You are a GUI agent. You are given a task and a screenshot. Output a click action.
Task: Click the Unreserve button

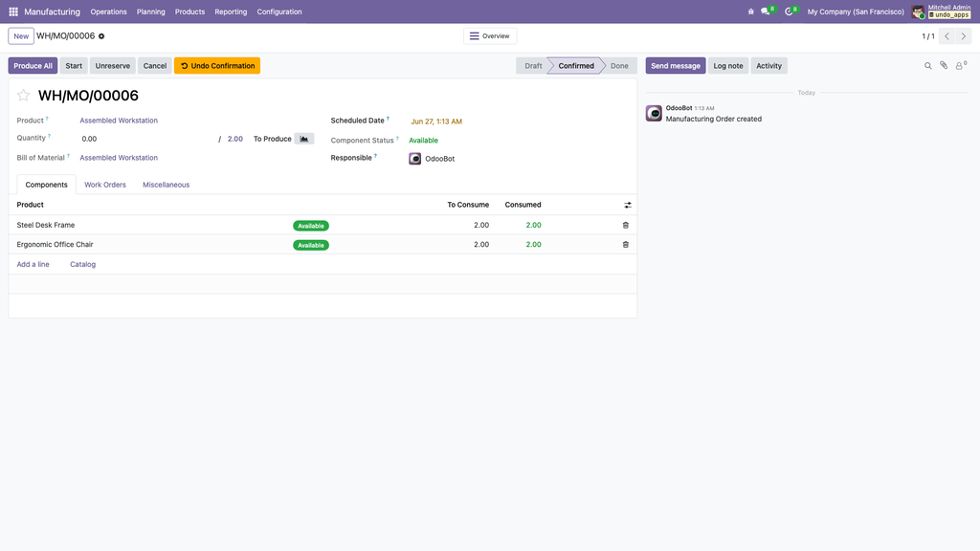(113, 66)
